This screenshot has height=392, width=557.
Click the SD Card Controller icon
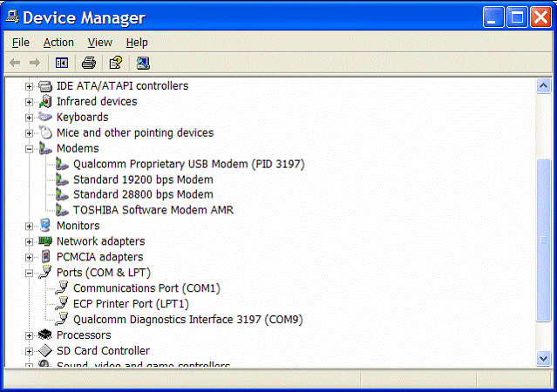45,351
